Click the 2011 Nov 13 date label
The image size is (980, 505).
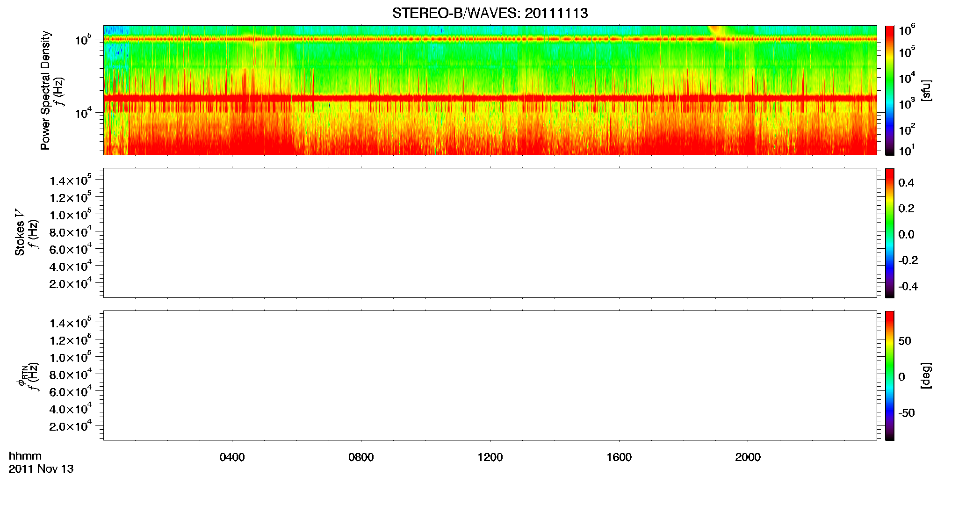click(41, 469)
